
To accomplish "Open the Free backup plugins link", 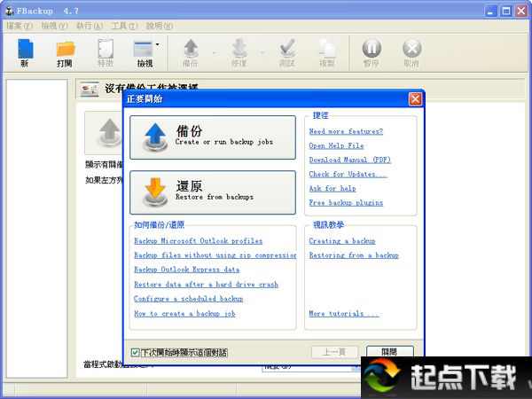I will (346, 202).
